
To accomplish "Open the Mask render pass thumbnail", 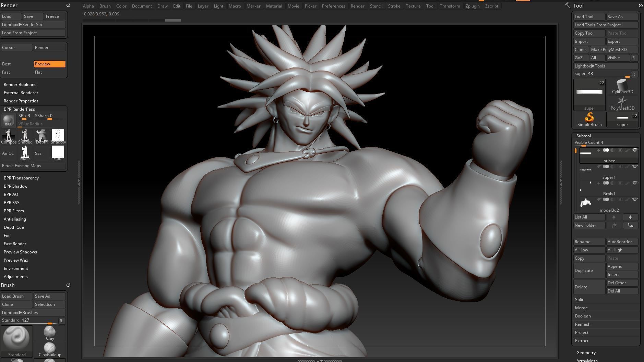I will 25,153.
